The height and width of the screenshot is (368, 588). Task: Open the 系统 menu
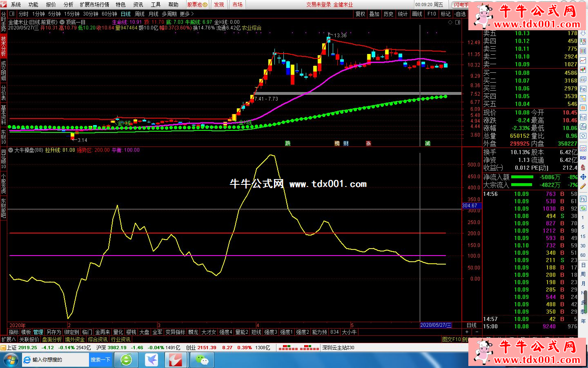click(x=16, y=4)
